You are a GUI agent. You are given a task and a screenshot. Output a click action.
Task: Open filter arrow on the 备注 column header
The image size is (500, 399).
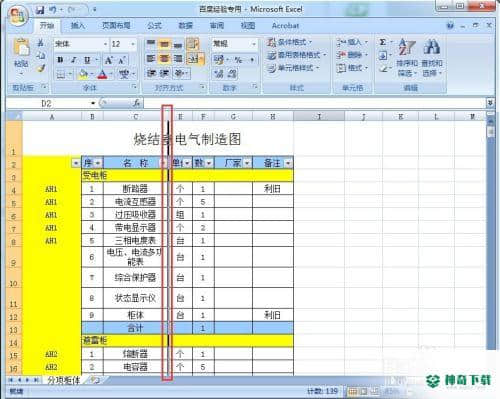[288, 163]
